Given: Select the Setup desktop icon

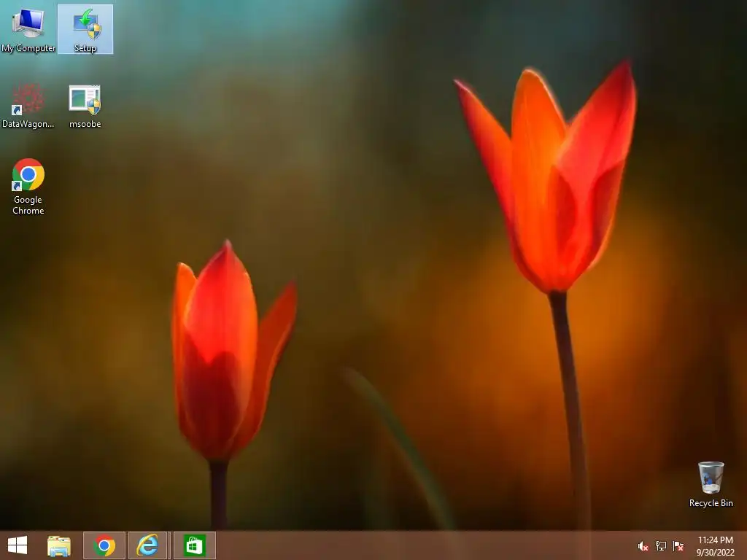Looking at the screenshot, I should tap(85, 29).
